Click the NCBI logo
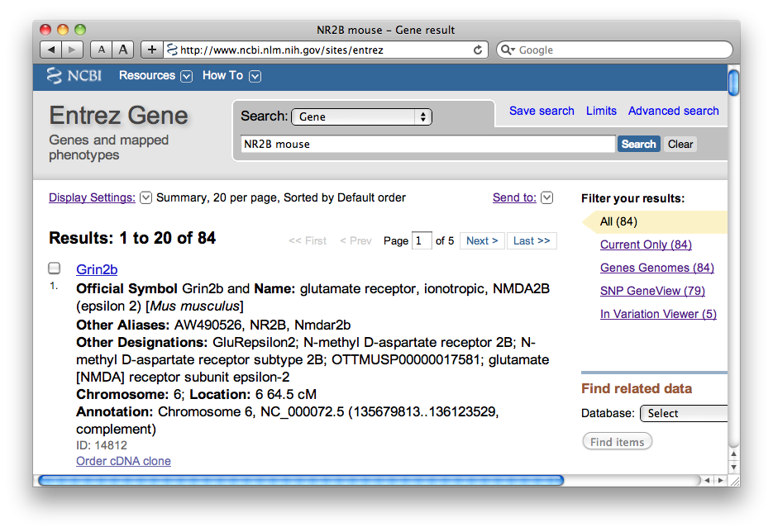 pyautogui.click(x=74, y=76)
